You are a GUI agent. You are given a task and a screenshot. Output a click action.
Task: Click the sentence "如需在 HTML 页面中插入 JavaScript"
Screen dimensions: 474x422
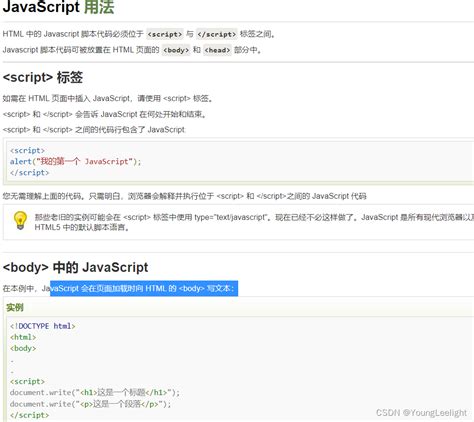tap(108, 98)
